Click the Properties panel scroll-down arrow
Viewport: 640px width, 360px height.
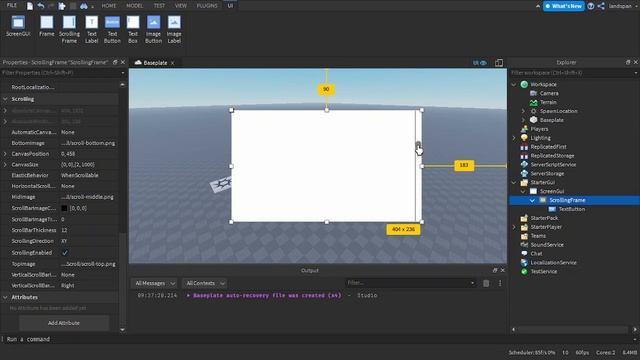[x=122, y=329]
